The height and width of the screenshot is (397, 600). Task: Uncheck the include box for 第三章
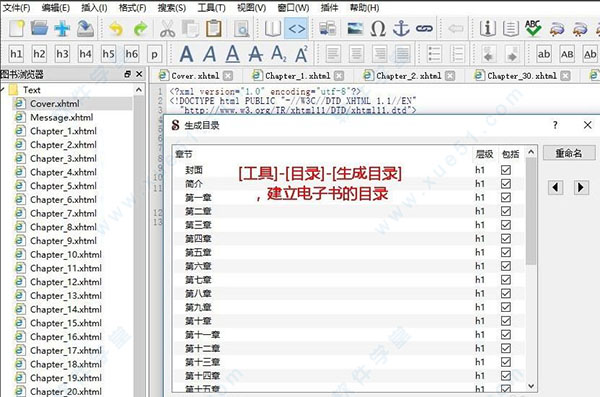[x=506, y=225]
